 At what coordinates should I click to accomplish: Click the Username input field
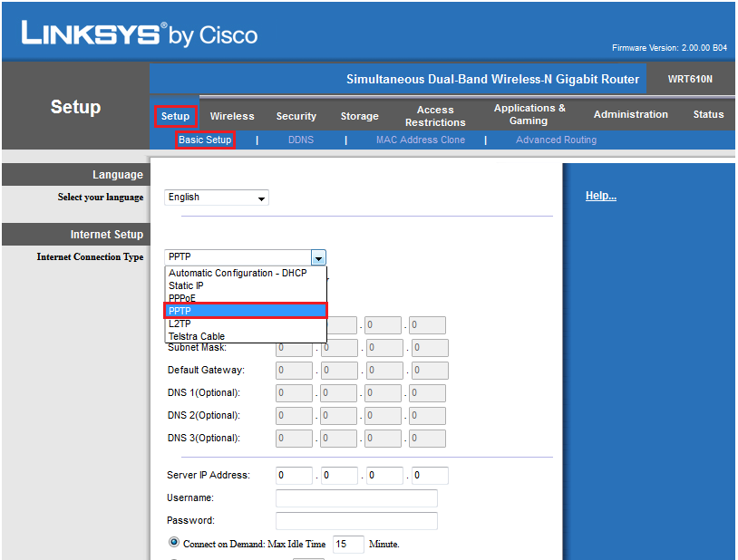click(x=356, y=497)
